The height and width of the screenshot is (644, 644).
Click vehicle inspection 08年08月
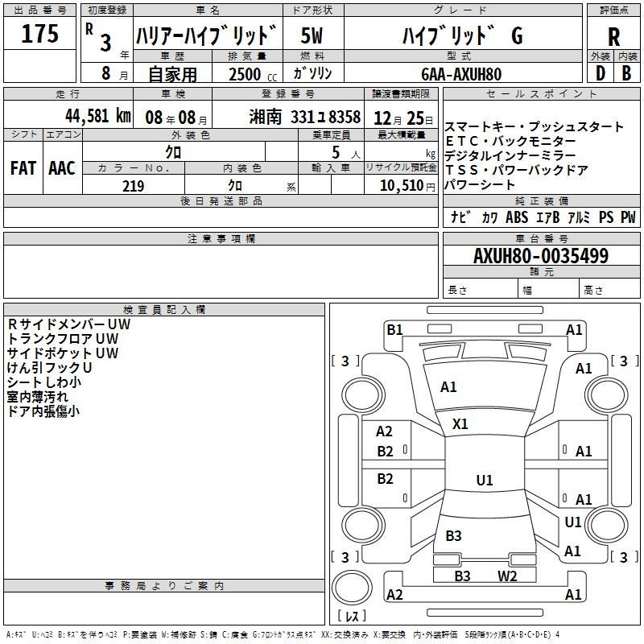click(x=176, y=118)
